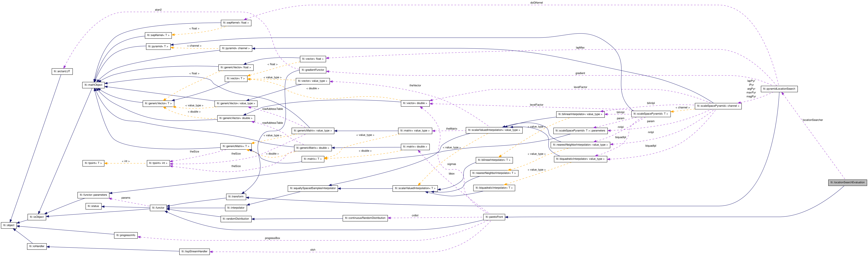Image resolution: width=868 pixels, height=256 pixels.
Task: Click the progressBox edge label
Action: pyautogui.click(x=272, y=238)
